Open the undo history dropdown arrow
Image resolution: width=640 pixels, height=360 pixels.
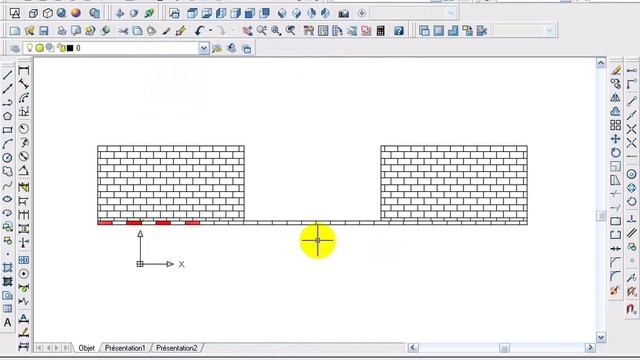(211, 31)
